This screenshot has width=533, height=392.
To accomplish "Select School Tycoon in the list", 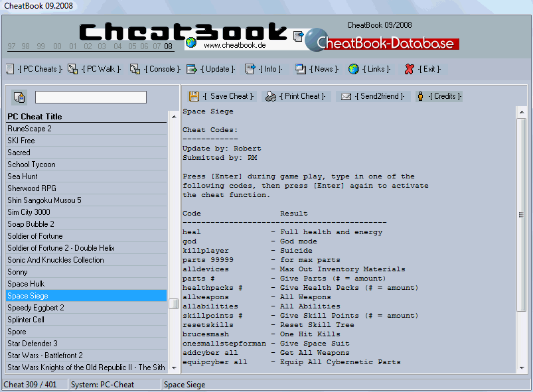I will coord(87,164).
